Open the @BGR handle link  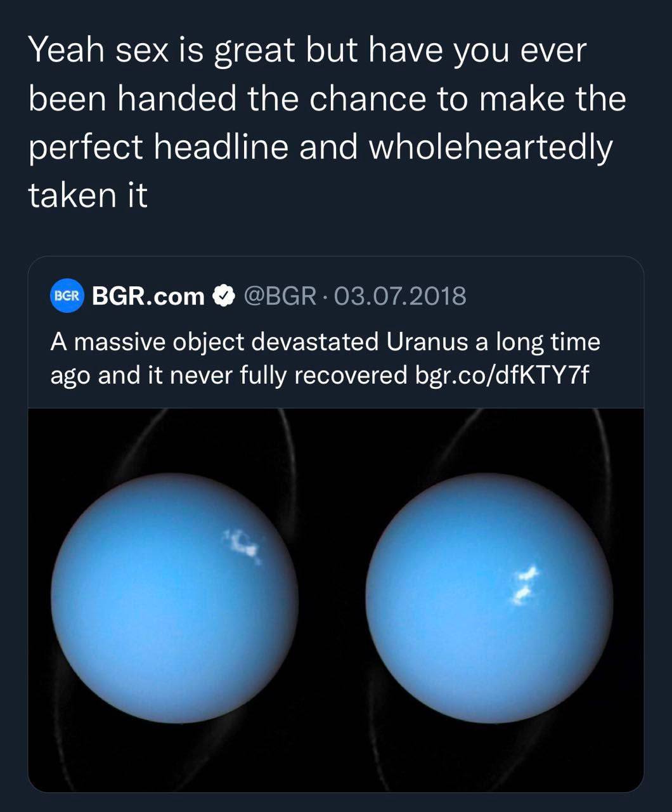click(280, 296)
